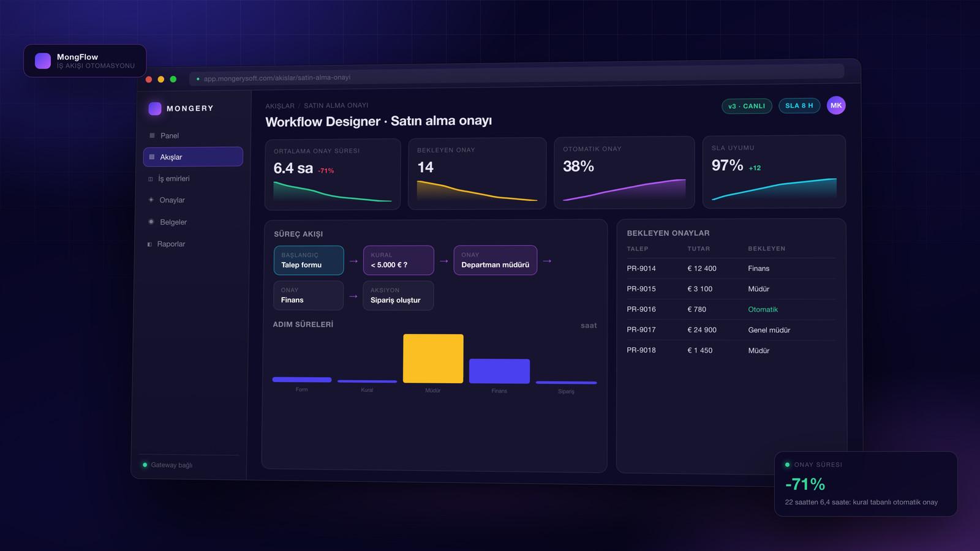Click the SLA 8 H badge
980x551 pixels.
pos(799,105)
